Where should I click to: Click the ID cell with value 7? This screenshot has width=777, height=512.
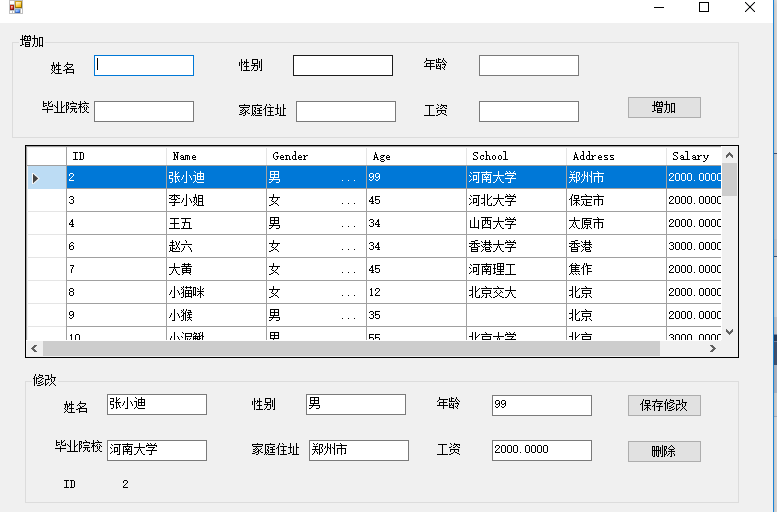pos(116,269)
